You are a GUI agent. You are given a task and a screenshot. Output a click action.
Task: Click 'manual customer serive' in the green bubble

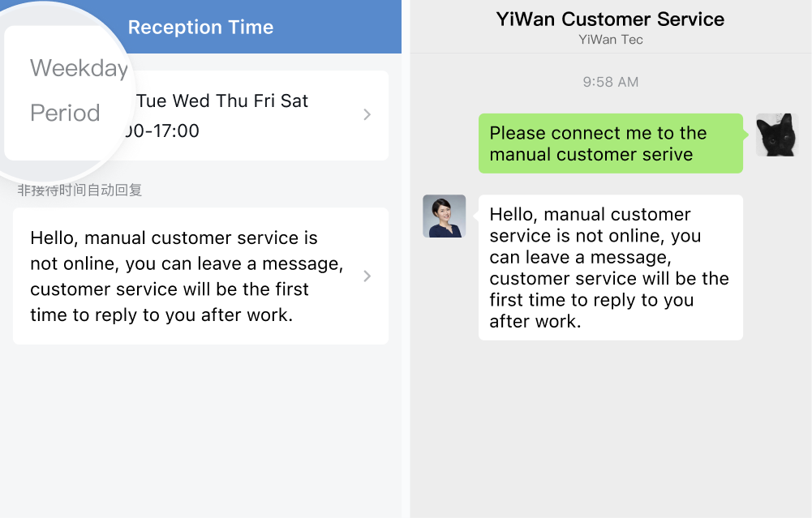[591, 154]
